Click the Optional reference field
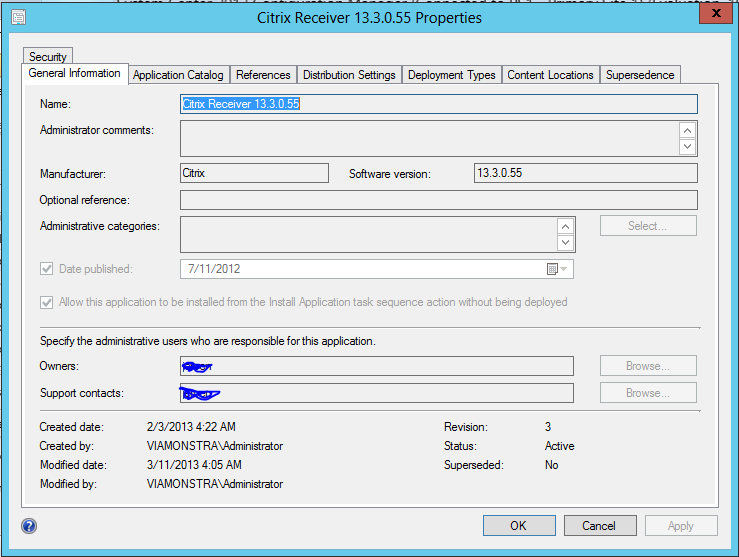The width and height of the screenshot is (739, 557). 438,200
